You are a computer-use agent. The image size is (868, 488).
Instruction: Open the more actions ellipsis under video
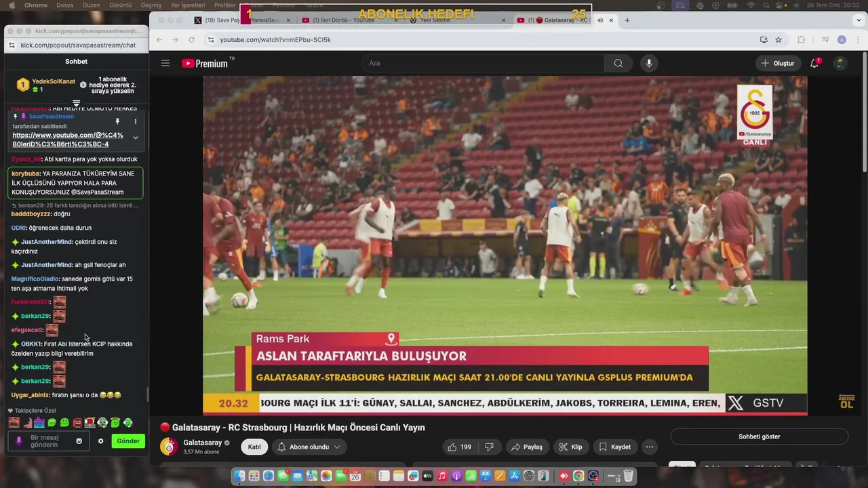[650, 447]
